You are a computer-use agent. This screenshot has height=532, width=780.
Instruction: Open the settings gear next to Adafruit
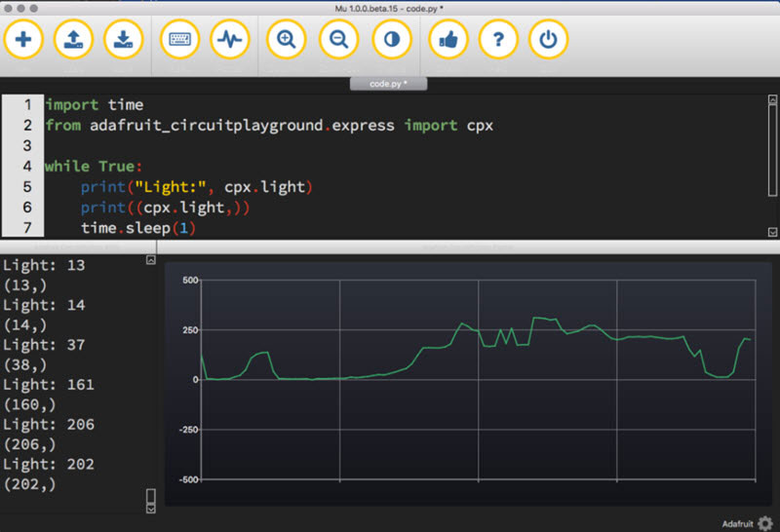pos(764,523)
